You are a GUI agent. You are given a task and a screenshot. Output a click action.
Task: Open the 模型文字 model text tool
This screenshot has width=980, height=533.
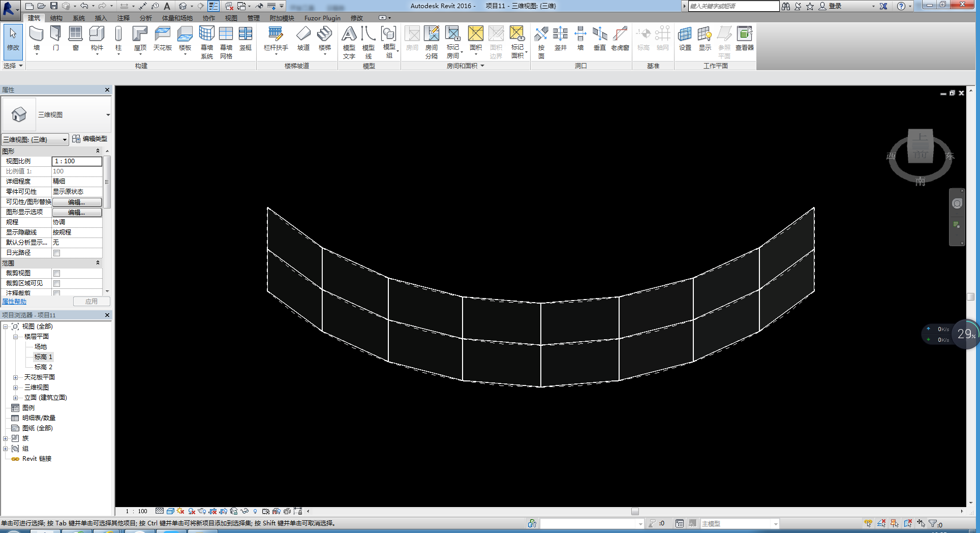click(349, 42)
